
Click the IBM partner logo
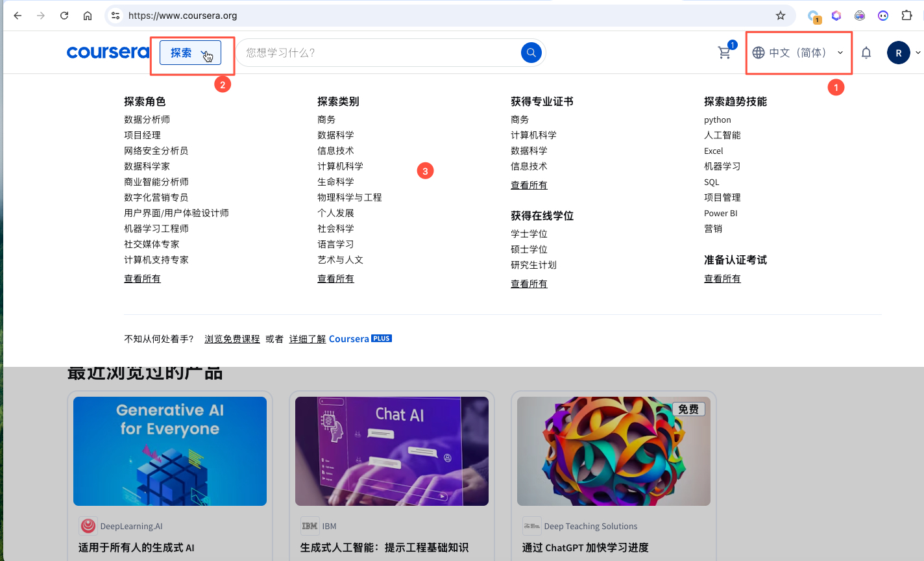coord(310,526)
